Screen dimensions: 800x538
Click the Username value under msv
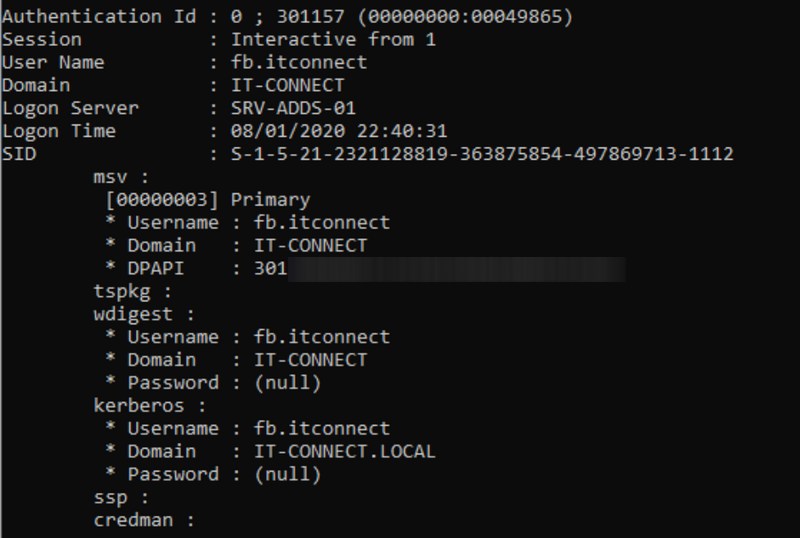tap(321, 223)
